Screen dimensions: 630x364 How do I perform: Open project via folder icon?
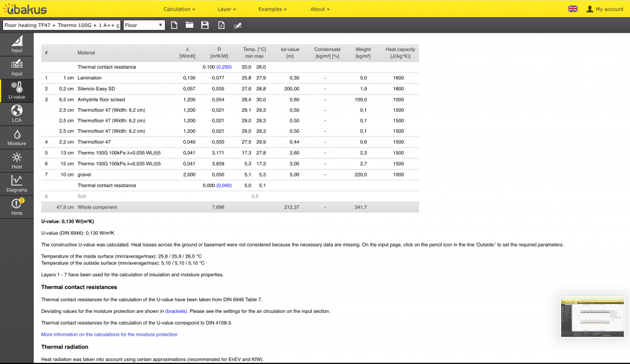[189, 25]
